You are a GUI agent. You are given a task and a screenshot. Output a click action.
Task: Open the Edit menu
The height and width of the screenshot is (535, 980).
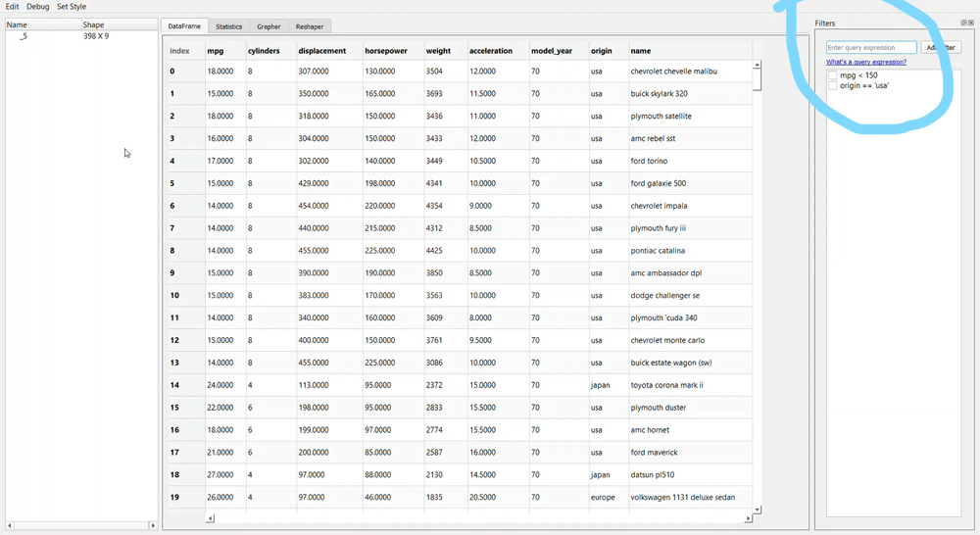(x=13, y=7)
